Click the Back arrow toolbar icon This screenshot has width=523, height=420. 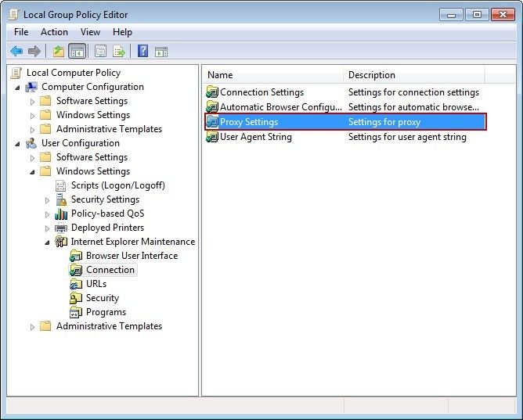(16, 52)
